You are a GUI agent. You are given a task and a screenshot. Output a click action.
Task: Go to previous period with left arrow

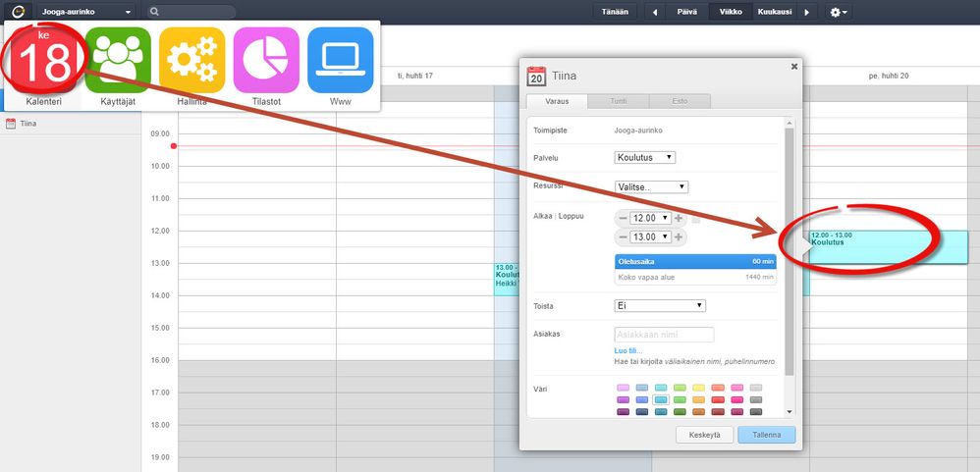point(654,12)
